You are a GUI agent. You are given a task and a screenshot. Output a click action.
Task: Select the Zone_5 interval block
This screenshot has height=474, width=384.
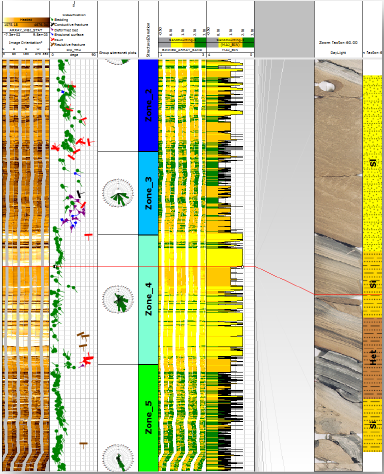pos(148,418)
